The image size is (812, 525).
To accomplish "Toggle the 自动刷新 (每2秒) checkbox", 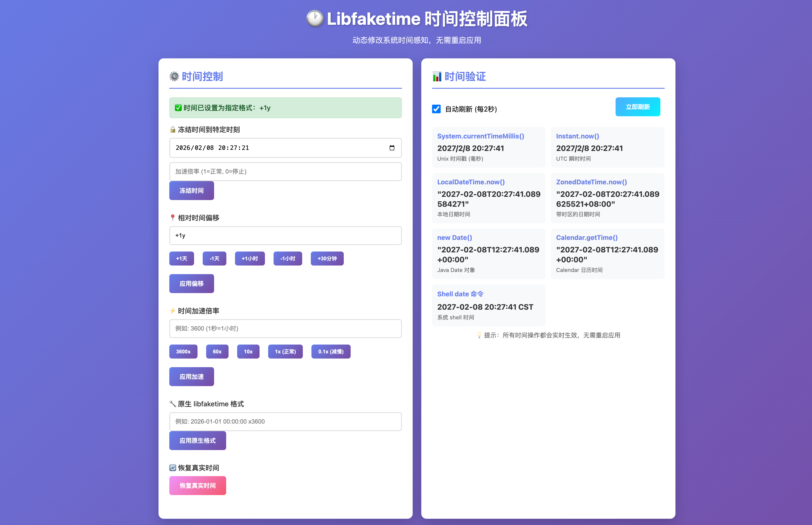I will (x=436, y=109).
